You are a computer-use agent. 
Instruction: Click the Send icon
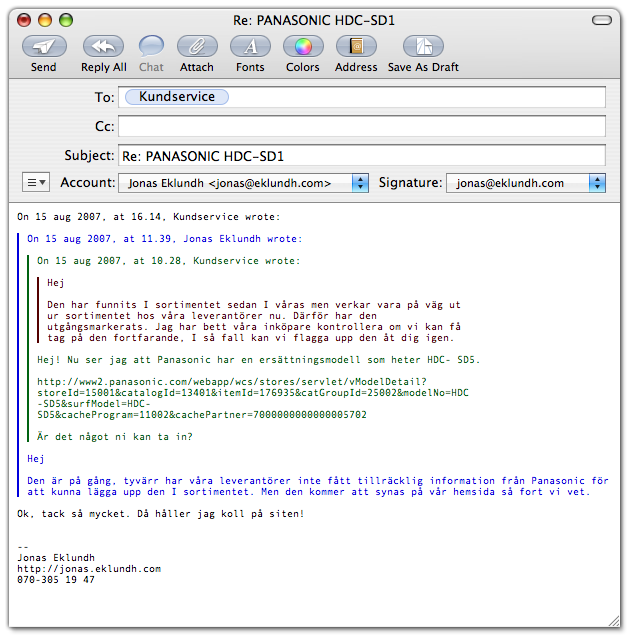(x=44, y=46)
